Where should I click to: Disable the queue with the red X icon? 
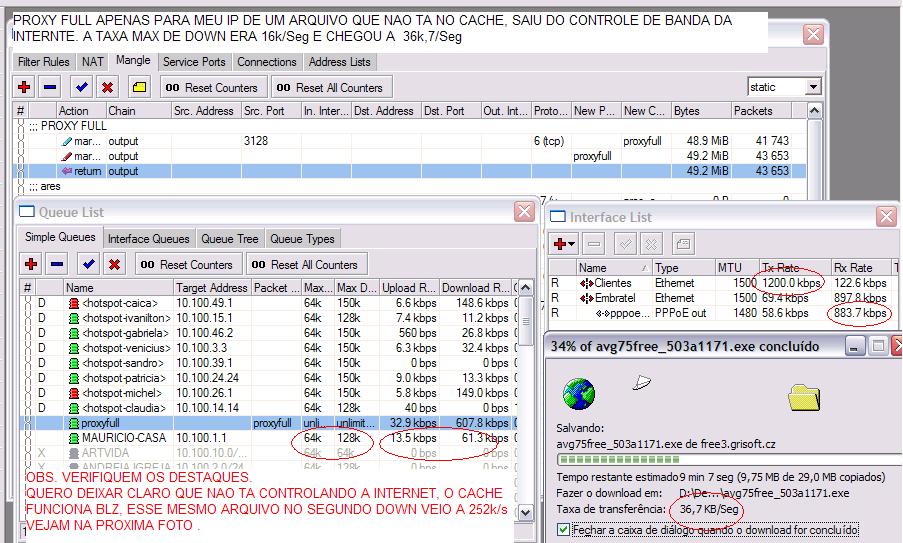[114, 264]
